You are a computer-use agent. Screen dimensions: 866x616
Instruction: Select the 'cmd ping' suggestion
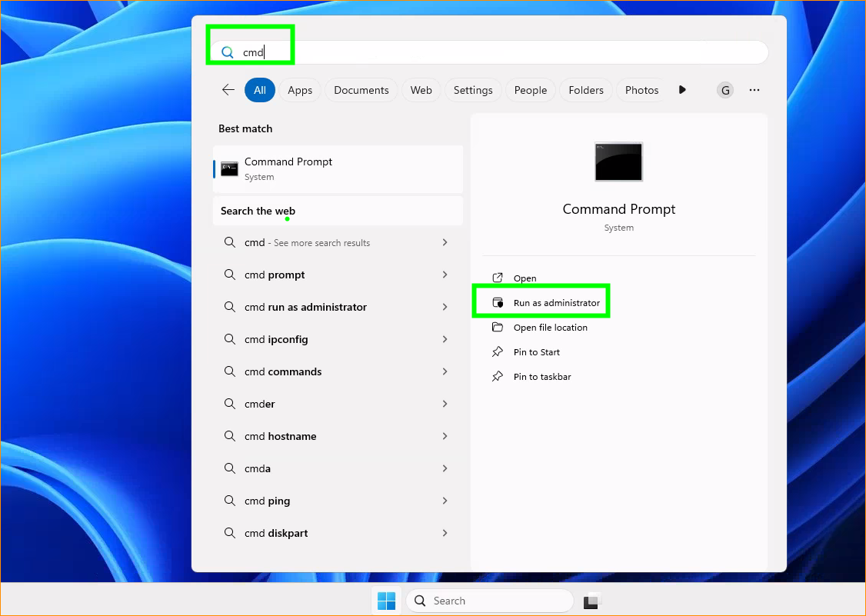coord(338,501)
